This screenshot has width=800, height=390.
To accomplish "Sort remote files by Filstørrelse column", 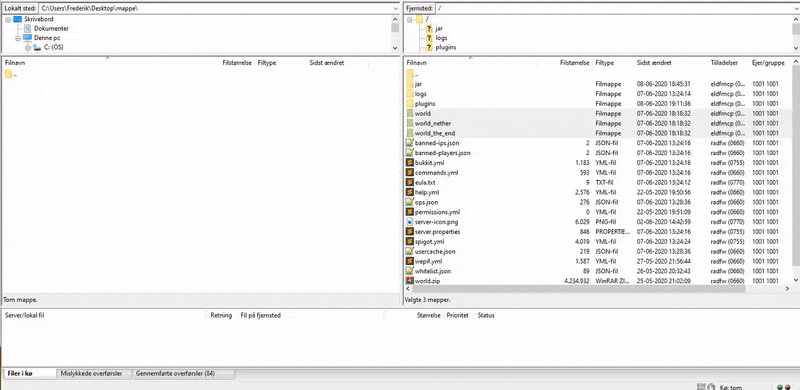I will [574, 63].
